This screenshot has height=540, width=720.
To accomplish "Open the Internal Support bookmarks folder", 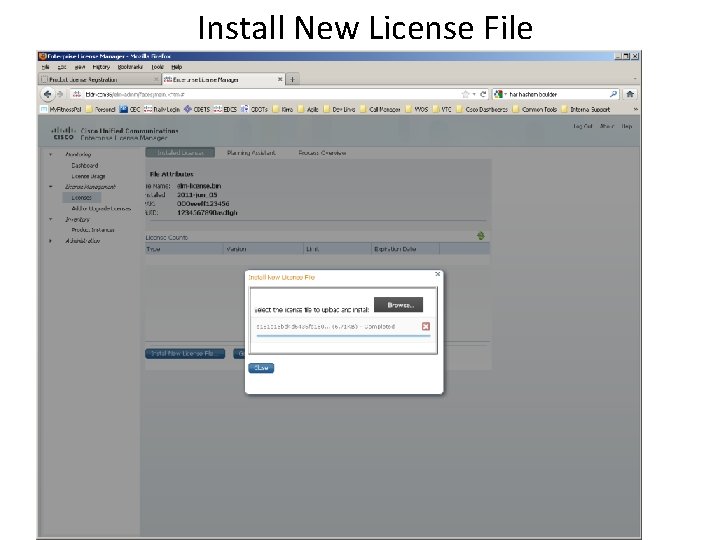I will tap(585, 109).
